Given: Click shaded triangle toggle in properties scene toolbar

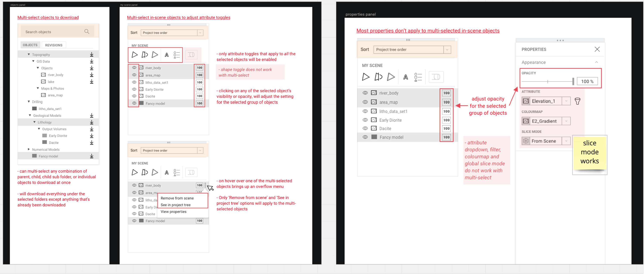Looking at the screenshot, I should pyautogui.click(x=391, y=77).
